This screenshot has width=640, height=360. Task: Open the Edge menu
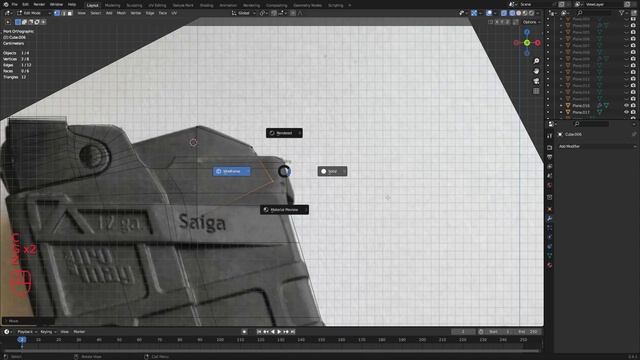click(x=150, y=13)
